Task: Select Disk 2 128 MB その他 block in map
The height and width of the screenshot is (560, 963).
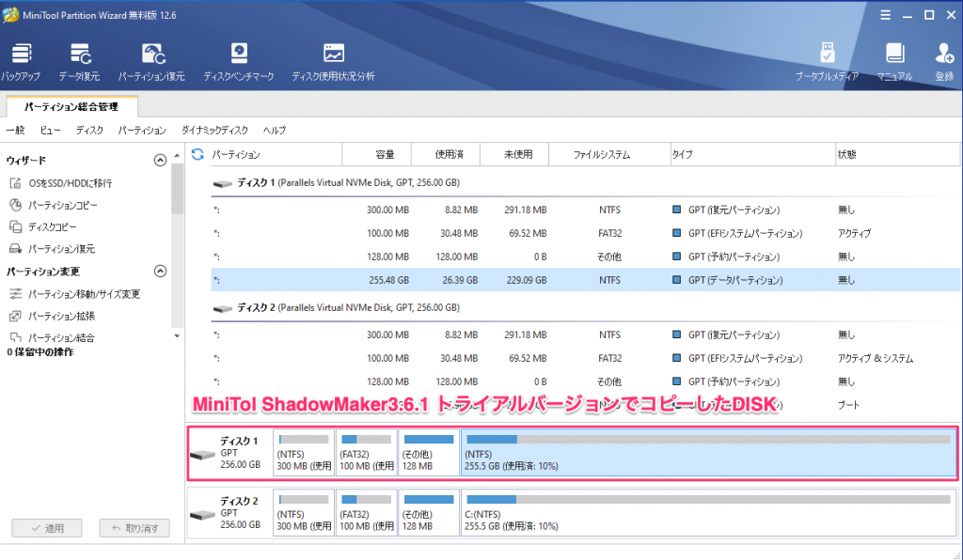Action: point(429,513)
